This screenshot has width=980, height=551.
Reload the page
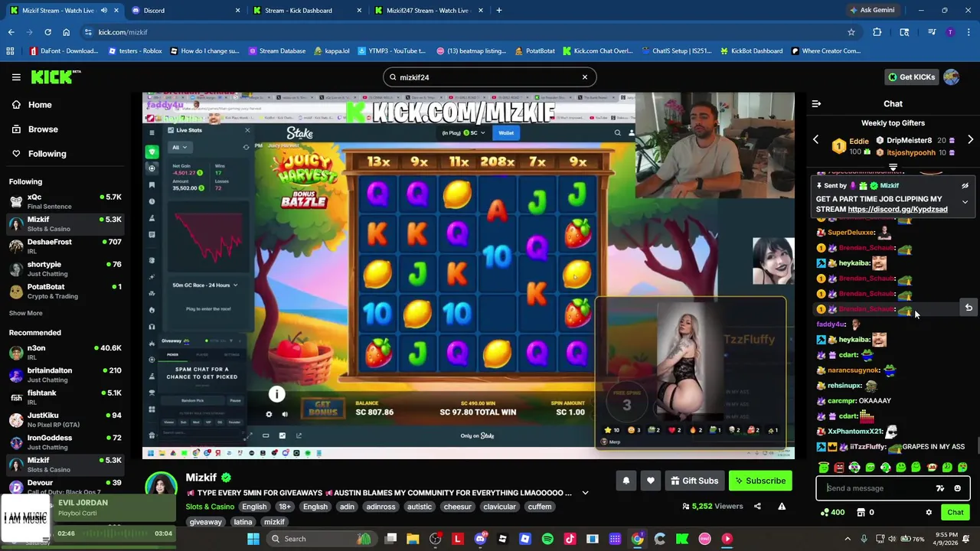[x=47, y=32]
